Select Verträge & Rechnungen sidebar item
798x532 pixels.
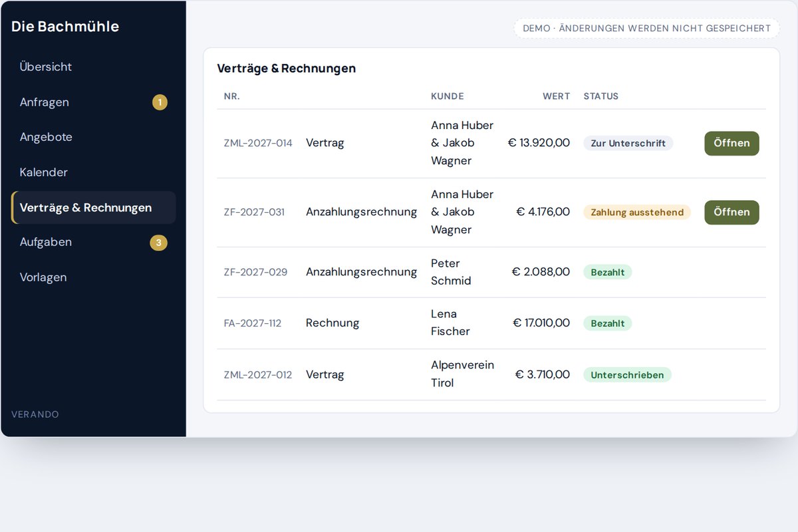click(93, 207)
